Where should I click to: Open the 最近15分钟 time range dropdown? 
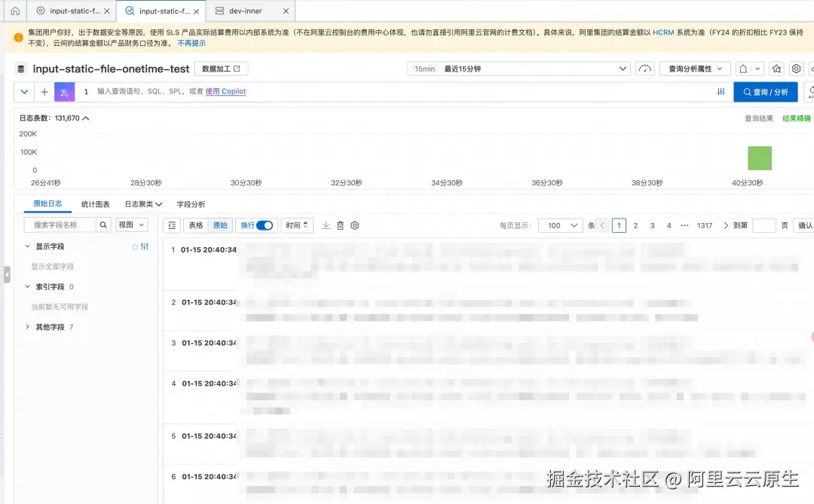click(x=519, y=69)
